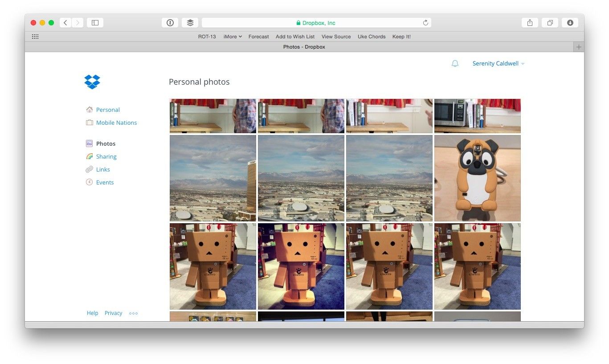The width and height of the screenshot is (609, 364).
Task: Expand the more options ellipsis in footer
Action: tap(133, 313)
